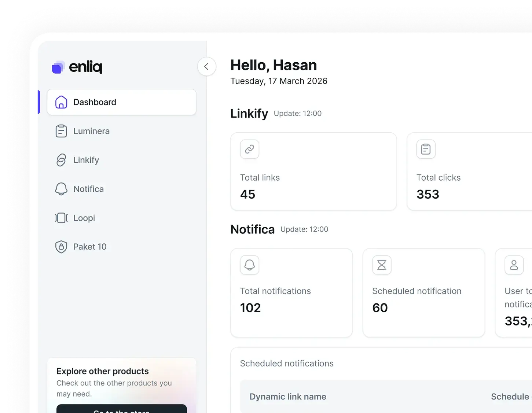Click the Paket 10 shield lock icon
Screen dimensions: 532x413
[x=61, y=247]
